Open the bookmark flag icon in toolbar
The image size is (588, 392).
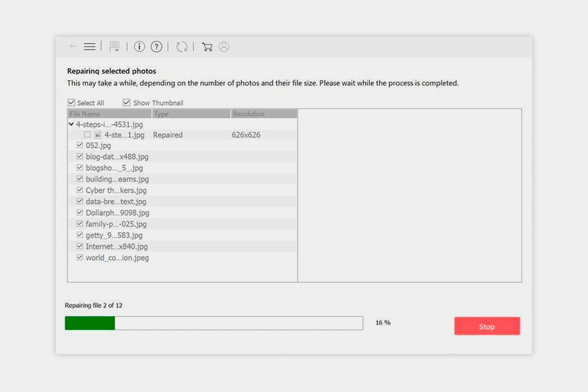pyautogui.click(x=115, y=46)
